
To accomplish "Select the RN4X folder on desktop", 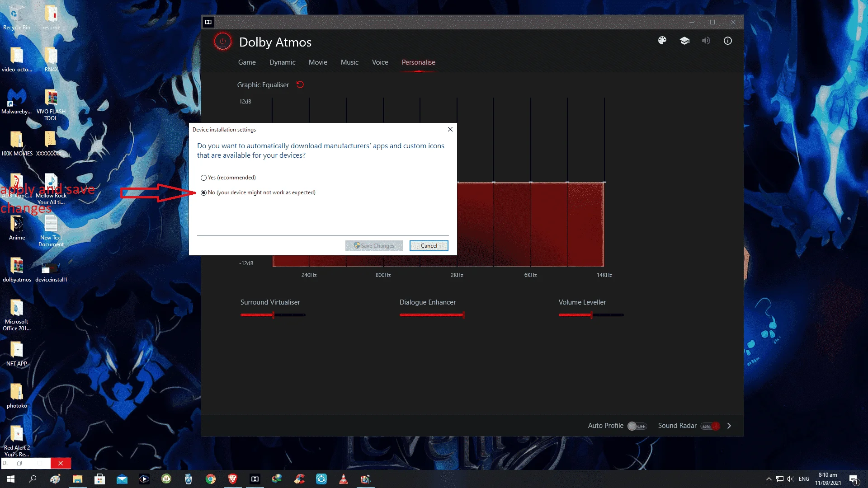I will click(x=51, y=59).
